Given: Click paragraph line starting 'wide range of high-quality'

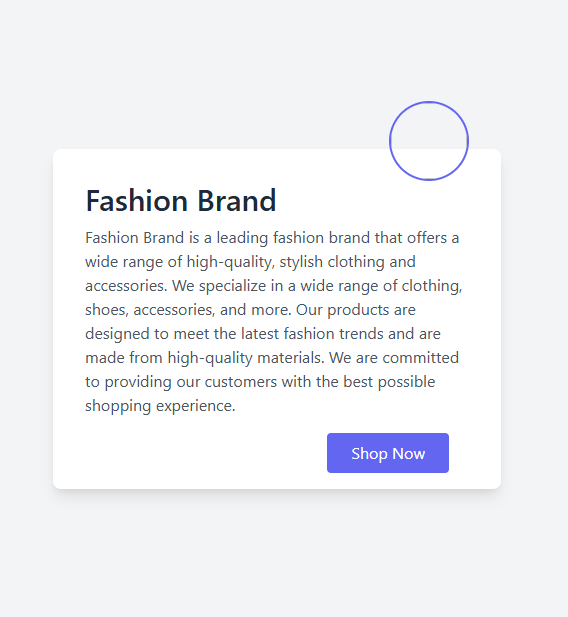Looking at the screenshot, I should (250, 262).
